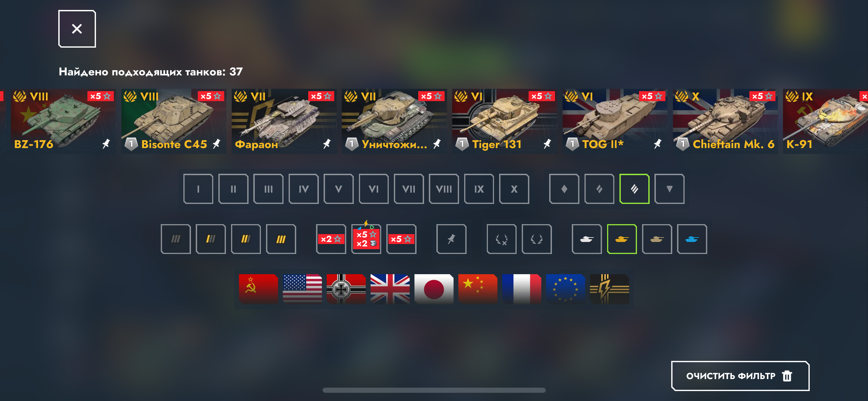The image size is (868, 401).
Task: Clear filter with Очистить фильтр button
Action: tap(740, 376)
